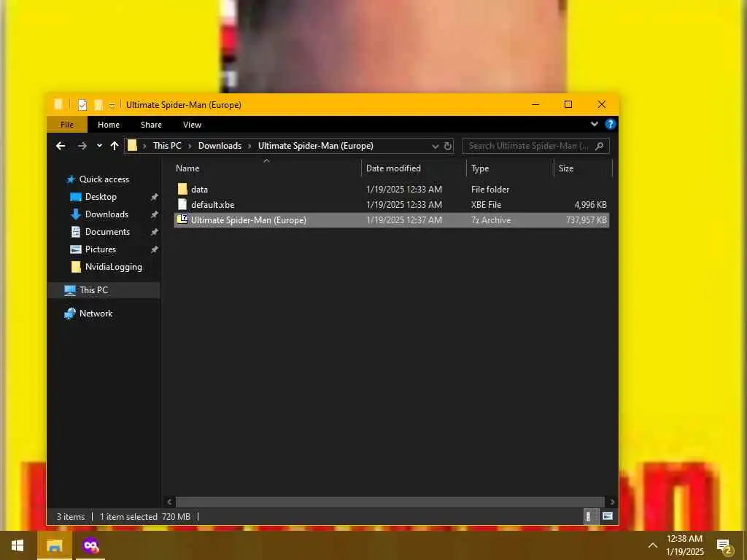
Task: Expand the chevron after This PC breadcrumb
Action: [x=190, y=146]
